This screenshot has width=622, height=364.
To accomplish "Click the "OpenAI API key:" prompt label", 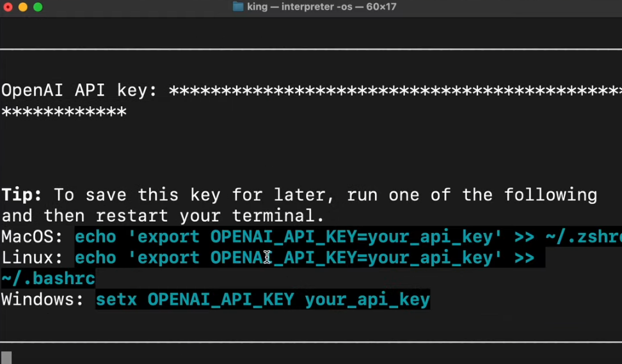I will [79, 91].
